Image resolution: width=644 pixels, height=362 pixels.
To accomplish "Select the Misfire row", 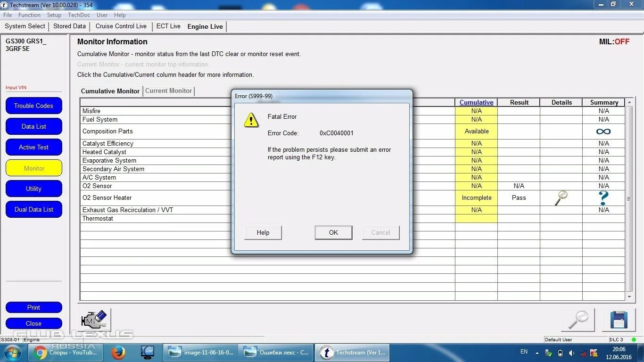I will click(352, 111).
